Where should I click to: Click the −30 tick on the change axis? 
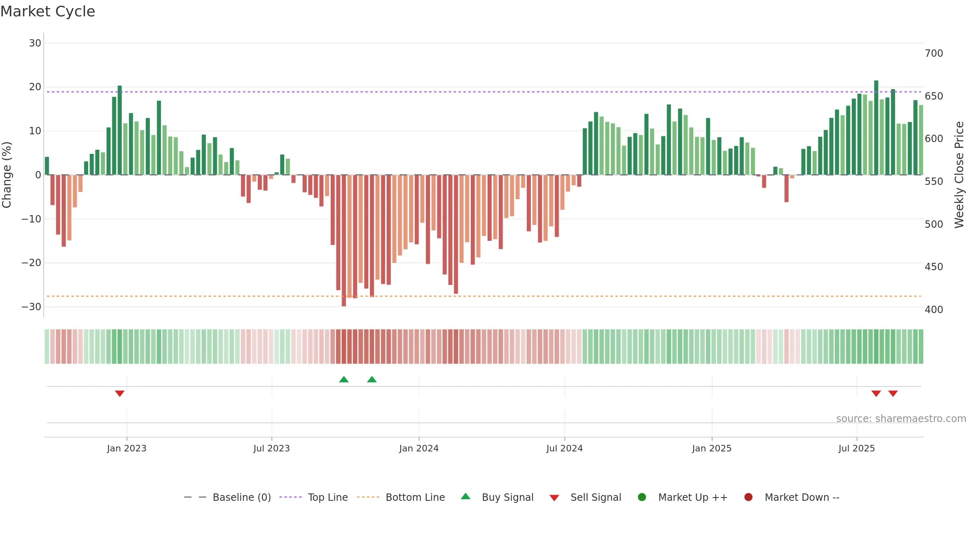pos(31,307)
